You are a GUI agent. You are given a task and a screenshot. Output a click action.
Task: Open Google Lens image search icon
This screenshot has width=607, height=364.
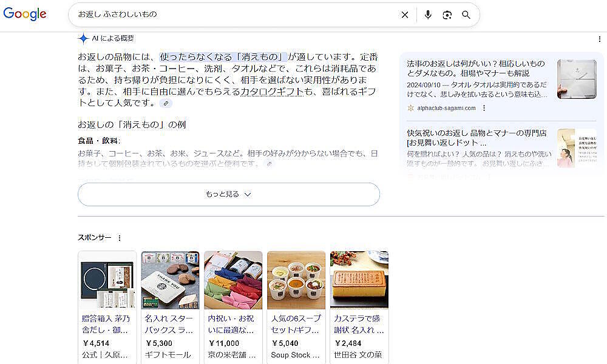[x=447, y=15]
